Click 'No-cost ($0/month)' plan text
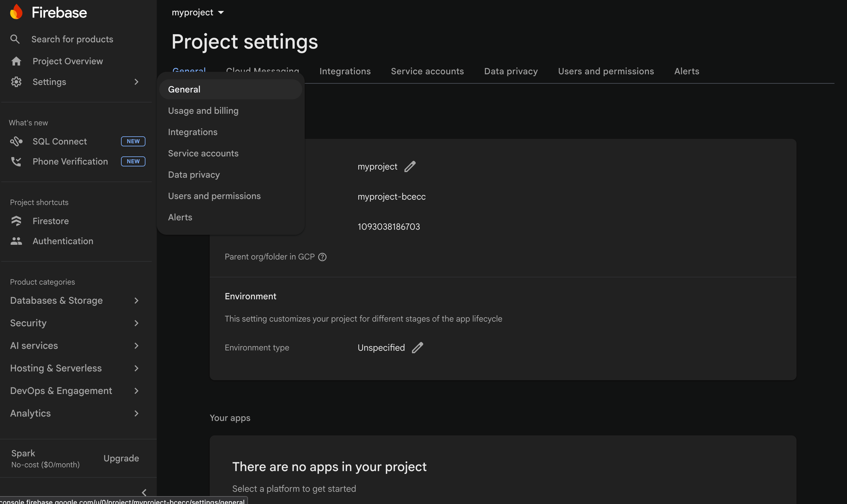The image size is (847, 504). [45, 465]
